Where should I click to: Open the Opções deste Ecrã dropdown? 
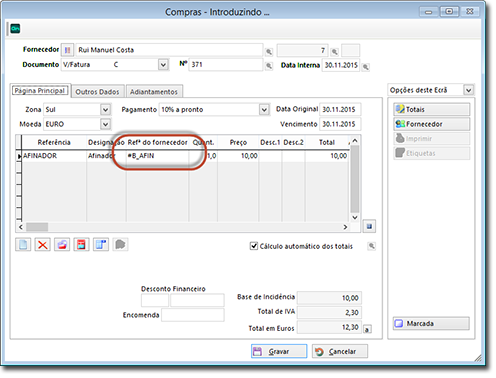(x=469, y=90)
